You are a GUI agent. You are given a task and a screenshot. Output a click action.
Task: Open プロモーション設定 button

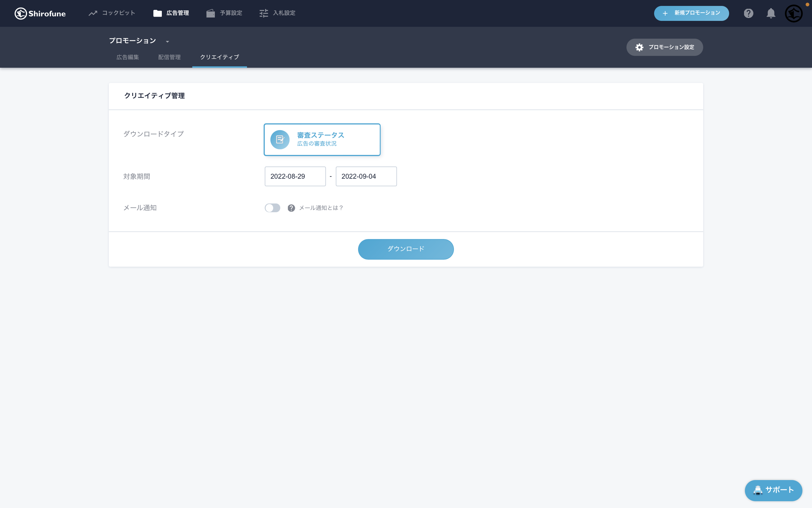664,47
